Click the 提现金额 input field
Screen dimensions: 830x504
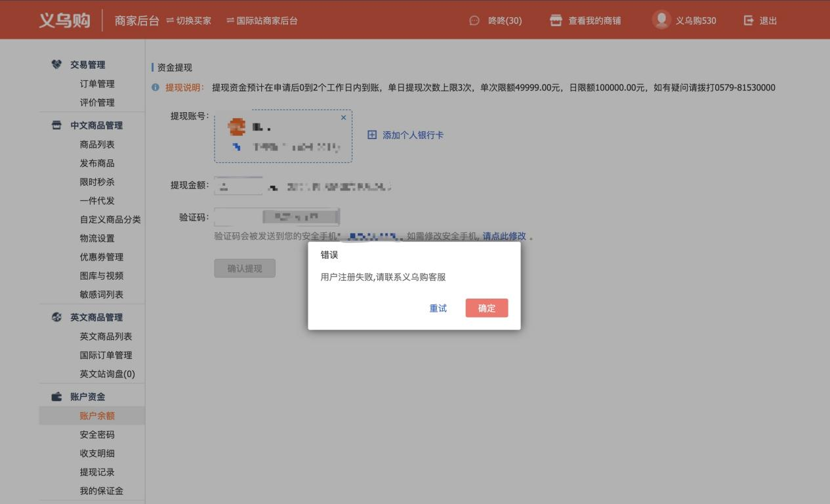238,186
